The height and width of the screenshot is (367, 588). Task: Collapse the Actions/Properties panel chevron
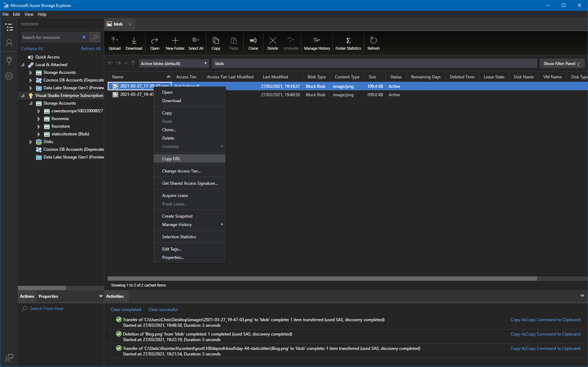point(101,296)
